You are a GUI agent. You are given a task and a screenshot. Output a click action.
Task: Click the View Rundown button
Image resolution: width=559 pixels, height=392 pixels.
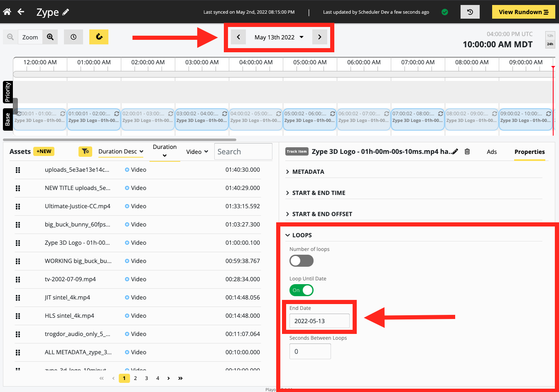(x=524, y=12)
